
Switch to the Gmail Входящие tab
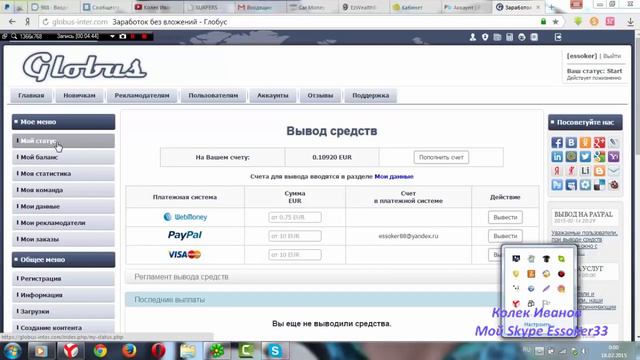[x=260, y=7]
